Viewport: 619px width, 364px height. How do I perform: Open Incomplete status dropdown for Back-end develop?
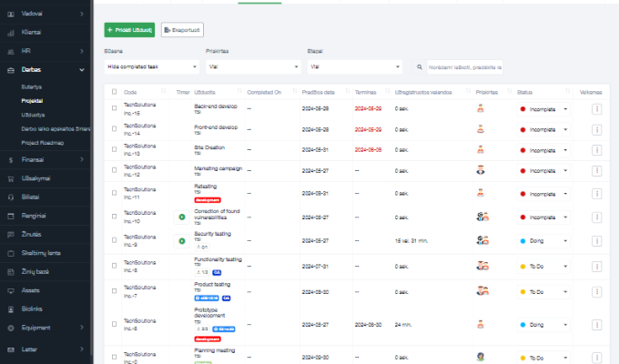tap(546, 108)
